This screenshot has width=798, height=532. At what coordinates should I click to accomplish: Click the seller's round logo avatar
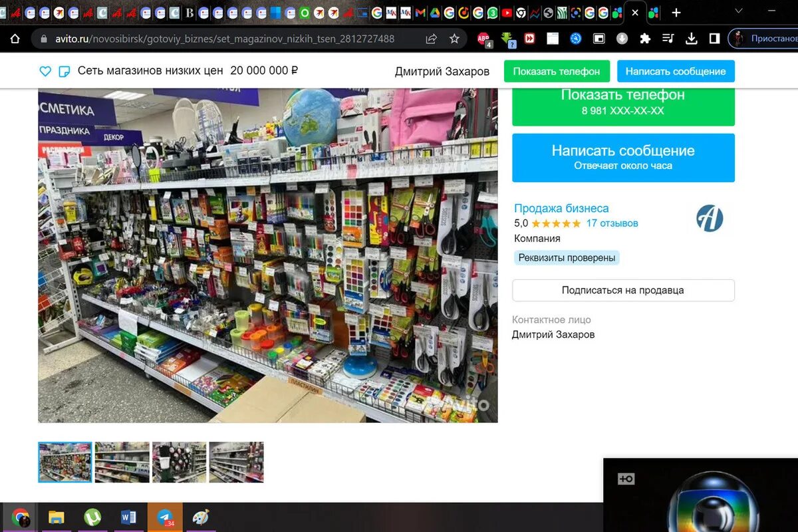point(710,218)
